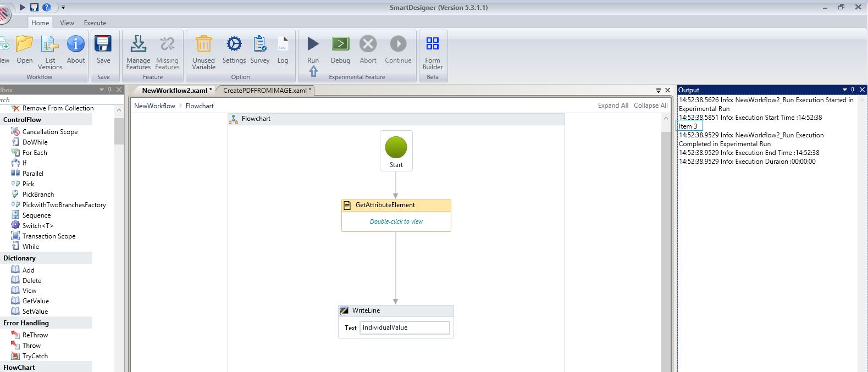The image size is (868, 372).
Task: Open the Output panel options dropdown arrow
Action: pos(844,90)
